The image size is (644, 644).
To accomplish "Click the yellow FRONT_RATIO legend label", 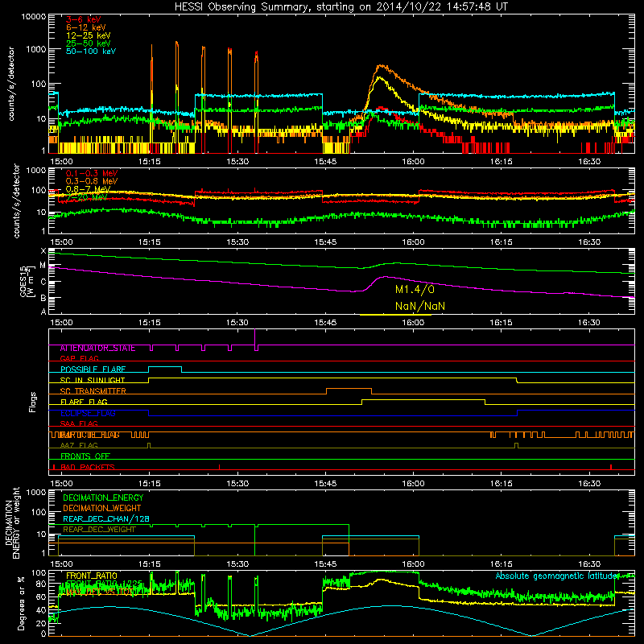I will coord(92,576).
